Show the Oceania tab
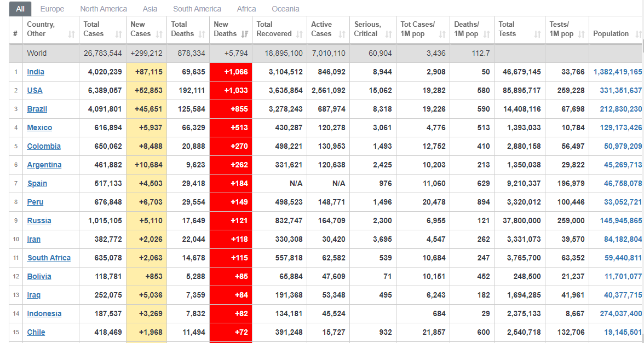The height and width of the screenshot is (343, 644). point(285,9)
